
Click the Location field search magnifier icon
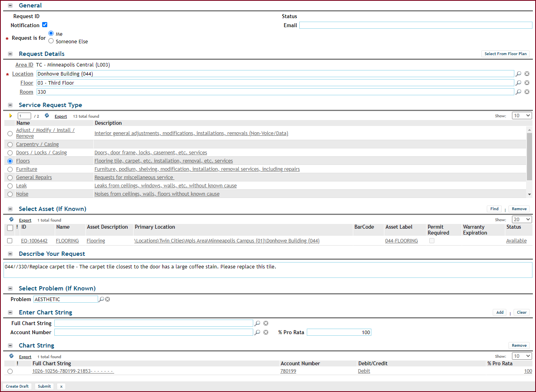(518, 74)
